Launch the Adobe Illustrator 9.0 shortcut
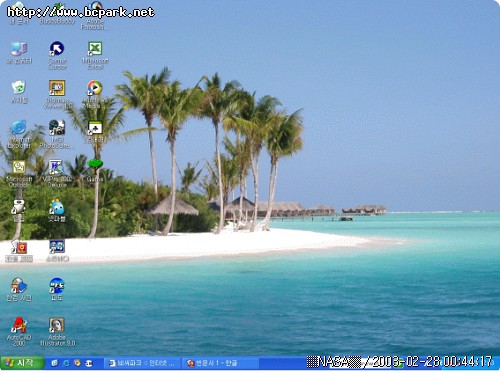This screenshot has width=500, height=374. point(57,332)
